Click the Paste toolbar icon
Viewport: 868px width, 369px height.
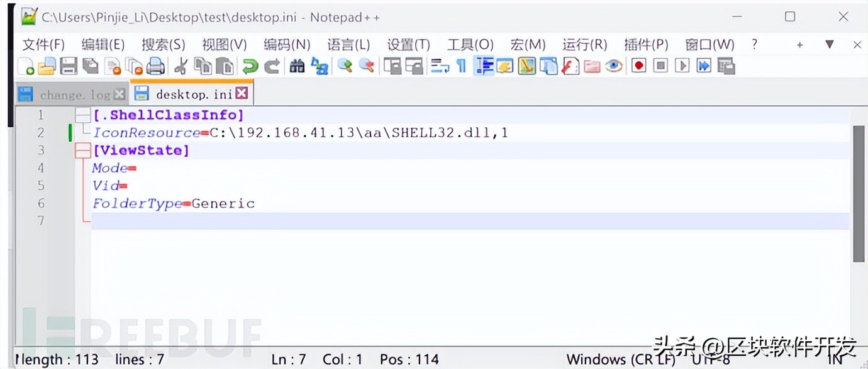tap(225, 66)
